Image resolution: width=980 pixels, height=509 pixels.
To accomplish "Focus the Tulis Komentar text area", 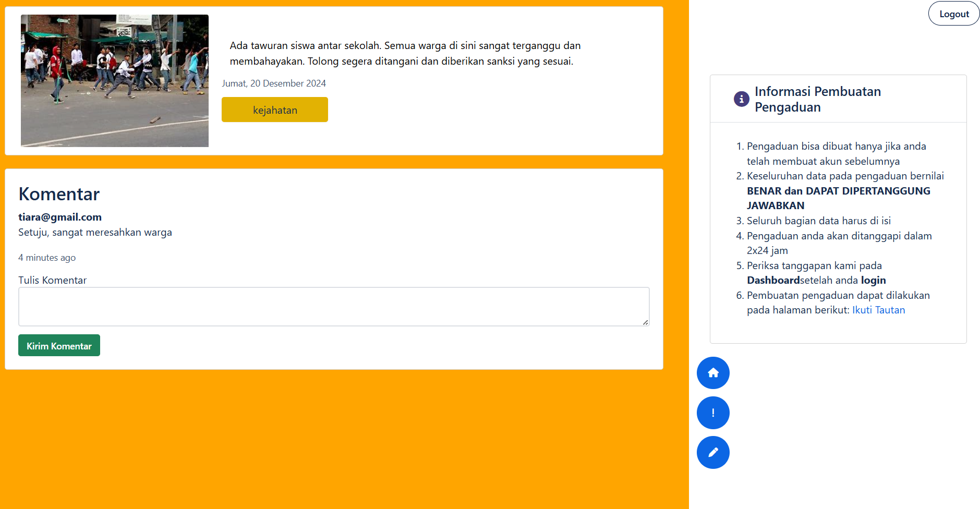I will coord(334,307).
